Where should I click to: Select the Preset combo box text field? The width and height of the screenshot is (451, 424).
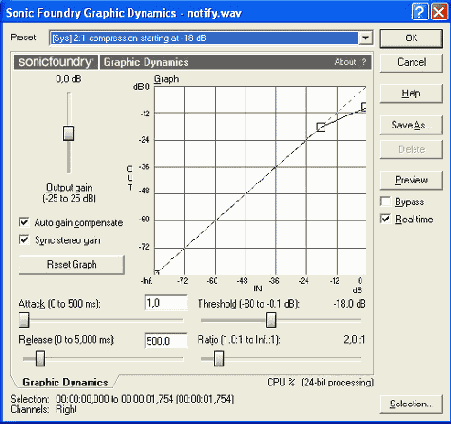tap(204, 38)
